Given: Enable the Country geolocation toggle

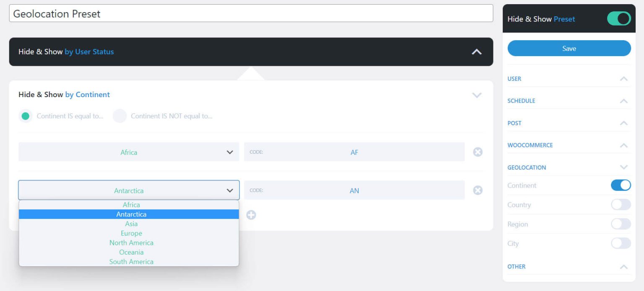Looking at the screenshot, I should (x=620, y=204).
